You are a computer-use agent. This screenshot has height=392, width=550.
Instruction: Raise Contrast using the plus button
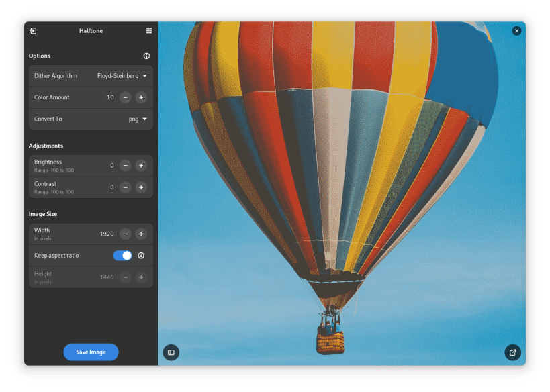tap(141, 187)
